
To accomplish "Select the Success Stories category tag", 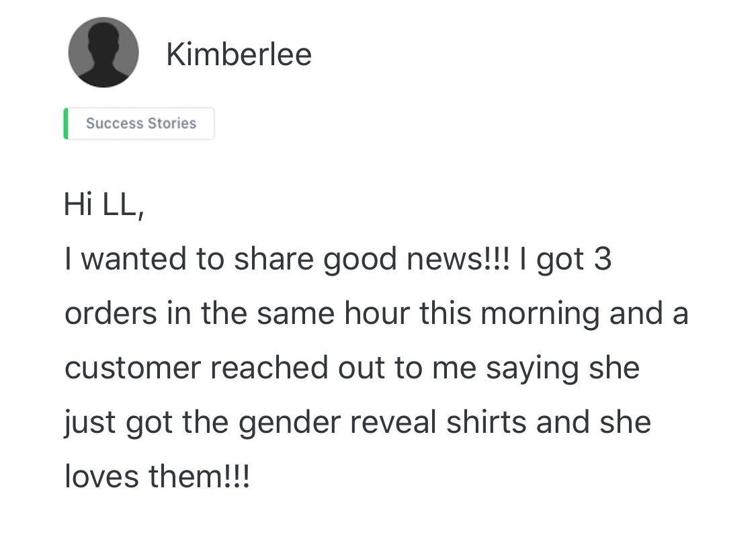I will coord(140,124).
